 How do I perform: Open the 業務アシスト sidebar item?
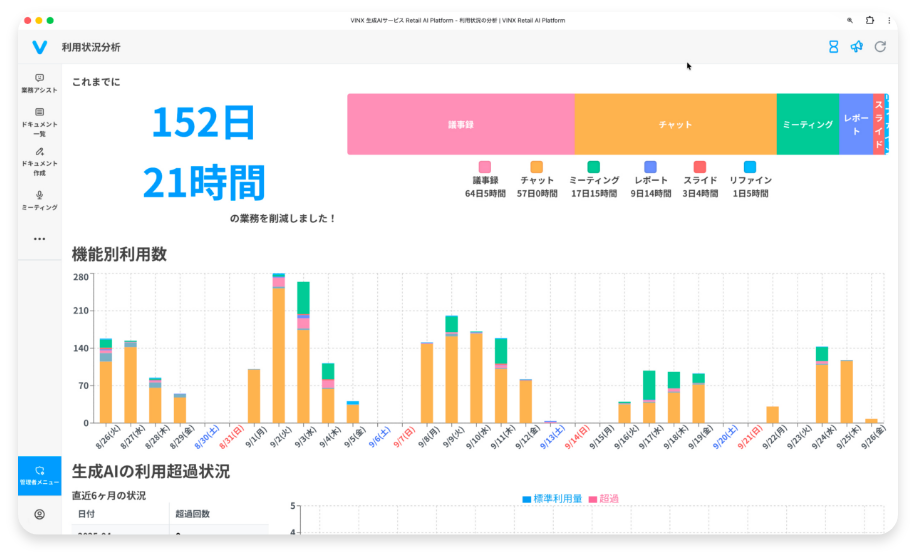tap(39, 83)
